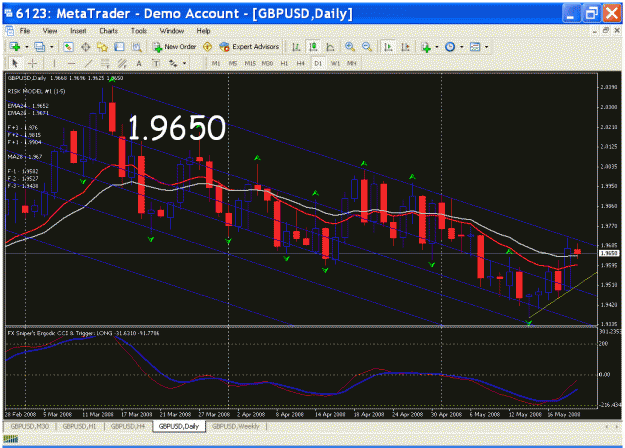The width and height of the screenshot is (625, 448).
Task: Expand the Profiles dropdown arrow
Action: tap(52, 47)
